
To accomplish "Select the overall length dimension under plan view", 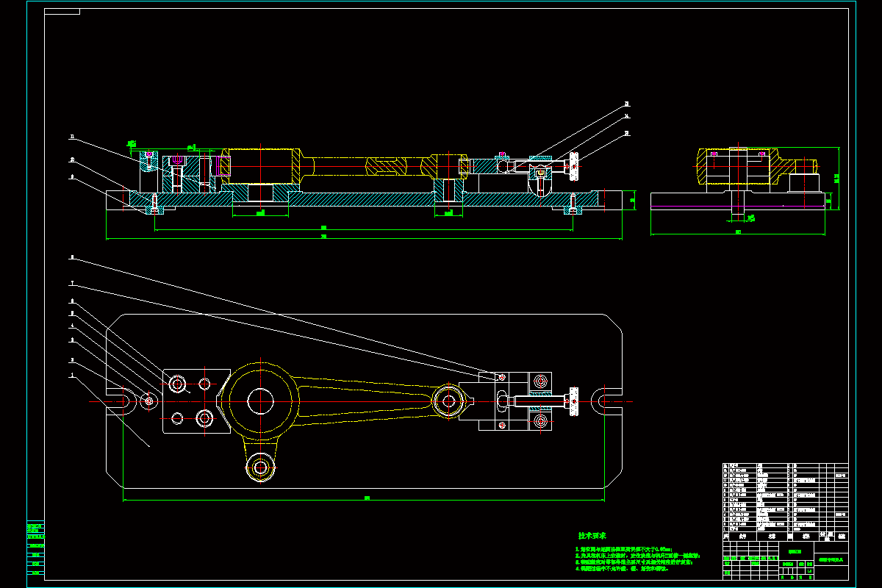I will pyautogui.click(x=365, y=499).
